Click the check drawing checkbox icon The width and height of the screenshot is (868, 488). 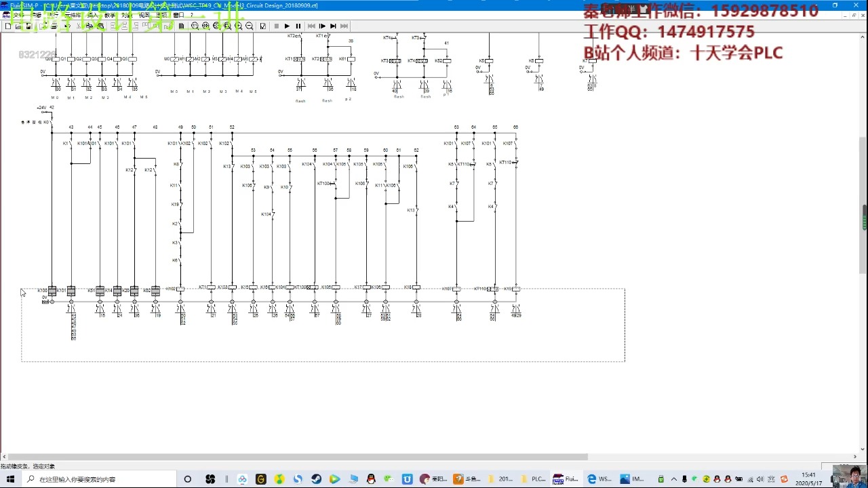[x=262, y=26]
